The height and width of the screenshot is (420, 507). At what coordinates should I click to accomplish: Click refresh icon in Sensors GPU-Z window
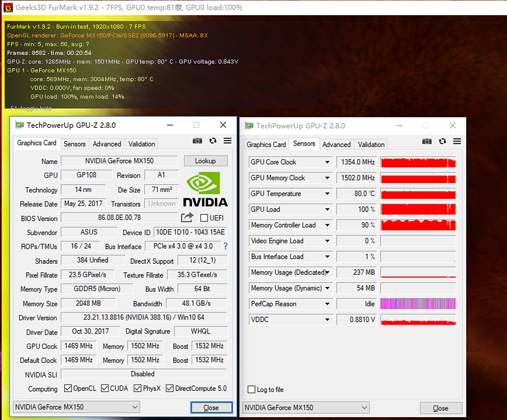point(442,141)
